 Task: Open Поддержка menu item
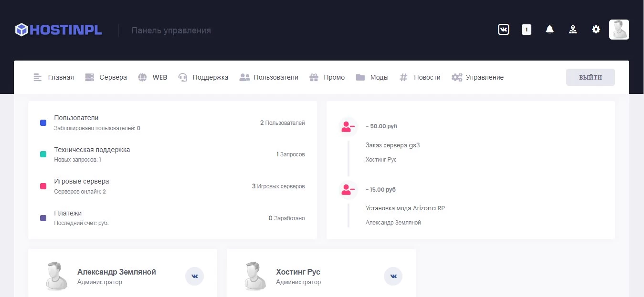[210, 77]
